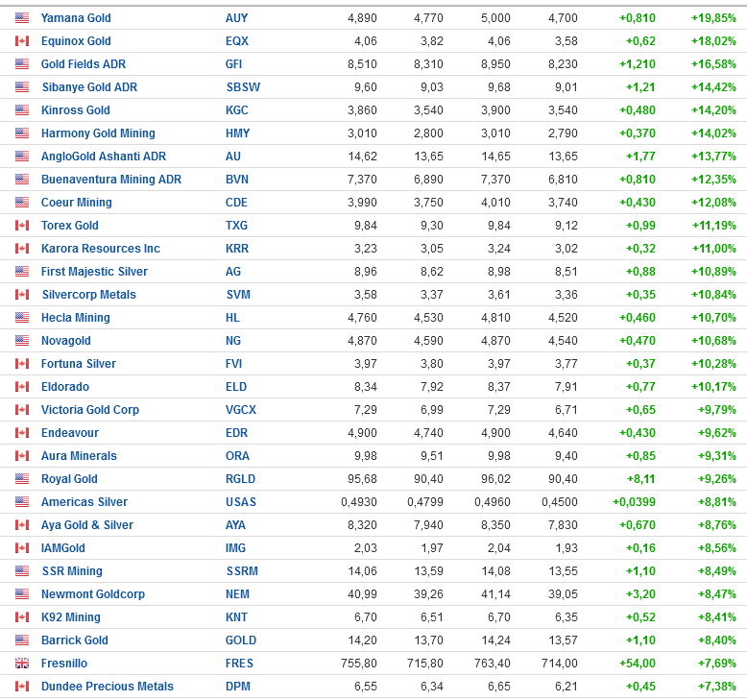
Task: Follow the Gold Fields ADR link
Action: click(x=84, y=63)
